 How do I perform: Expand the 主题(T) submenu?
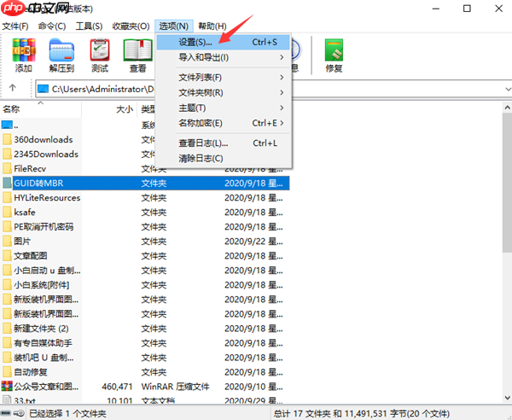pyautogui.click(x=223, y=108)
